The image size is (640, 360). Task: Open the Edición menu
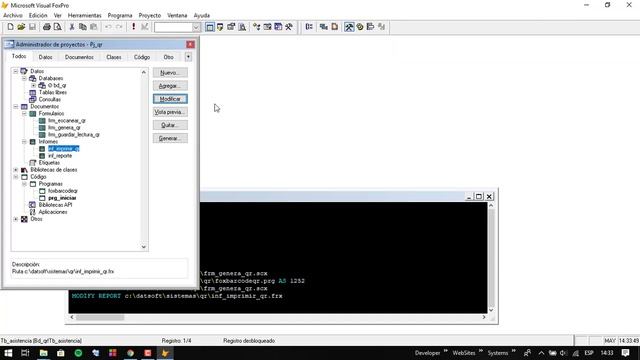click(x=38, y=15)
